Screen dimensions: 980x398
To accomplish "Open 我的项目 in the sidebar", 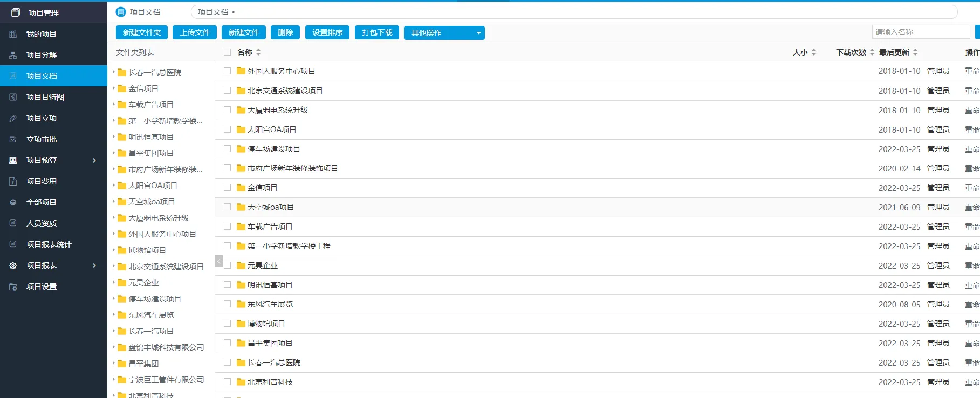I will pos(42,34).
